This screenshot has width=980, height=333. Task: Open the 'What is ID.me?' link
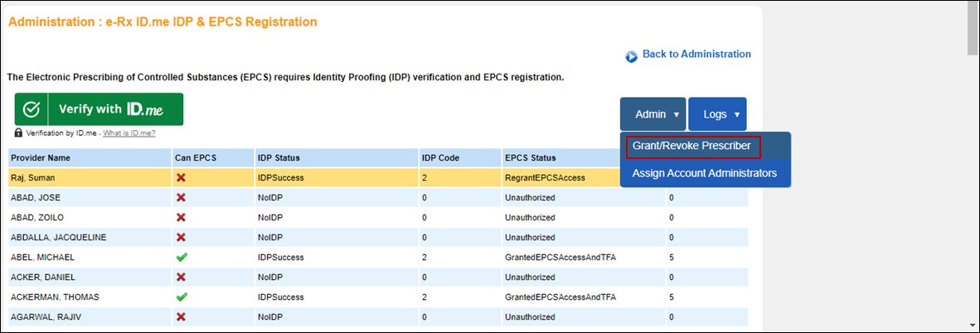(129, 133)
